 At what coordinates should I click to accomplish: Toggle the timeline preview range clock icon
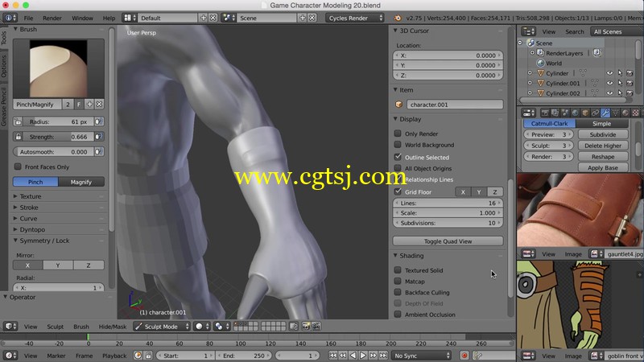(138, 356)
